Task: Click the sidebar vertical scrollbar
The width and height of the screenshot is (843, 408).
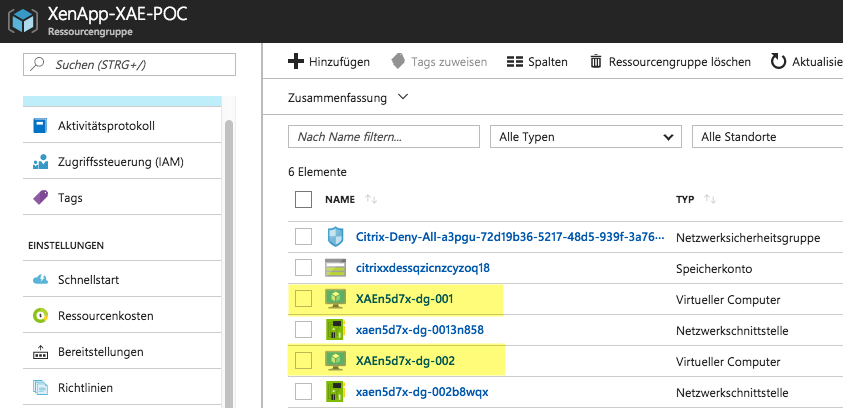Action: (228, 263)
